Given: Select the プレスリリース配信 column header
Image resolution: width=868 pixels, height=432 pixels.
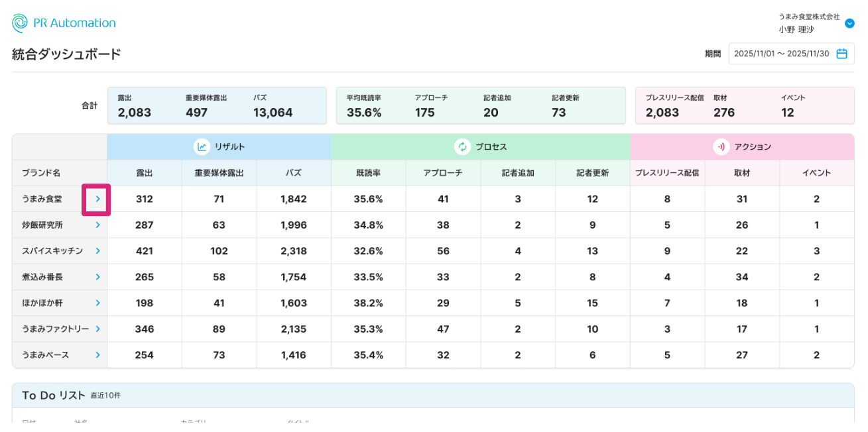Looking at the screenshot, I should (x=667, y=173).
